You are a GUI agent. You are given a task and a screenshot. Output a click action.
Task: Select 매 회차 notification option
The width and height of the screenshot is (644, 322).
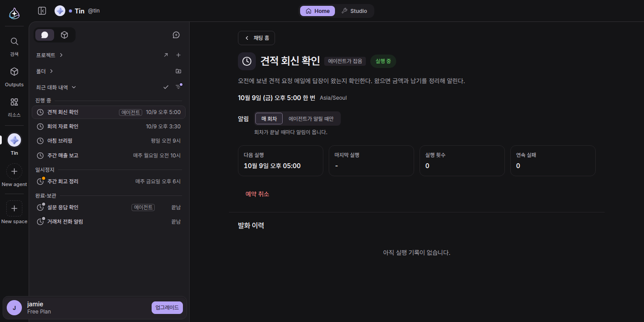269,119
